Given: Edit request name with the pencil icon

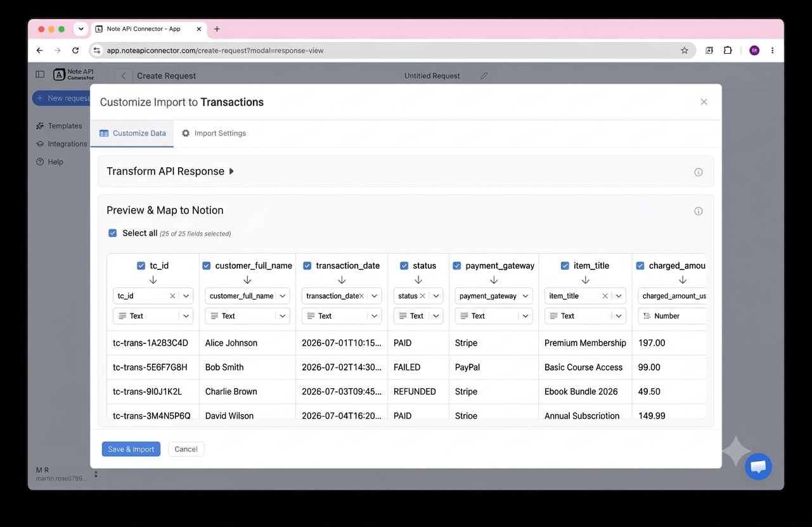Looking at the screenshot, I should click(x=484, y=75).
